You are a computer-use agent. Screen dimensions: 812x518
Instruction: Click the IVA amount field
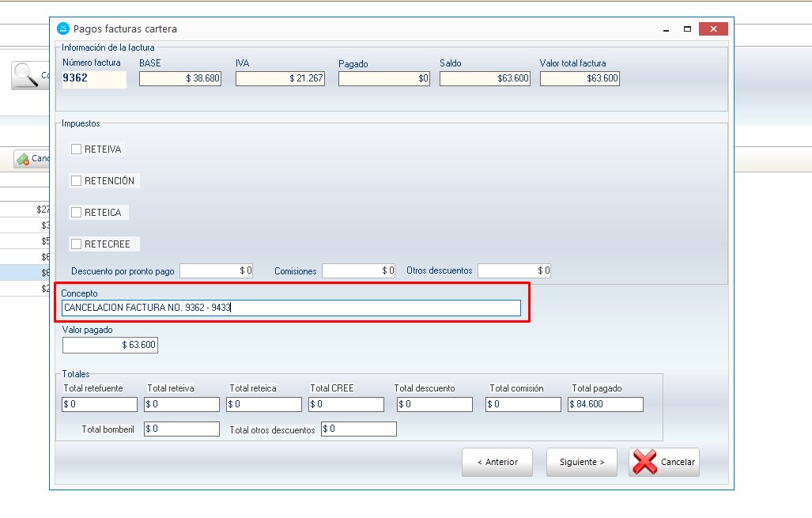coord(280,78)
